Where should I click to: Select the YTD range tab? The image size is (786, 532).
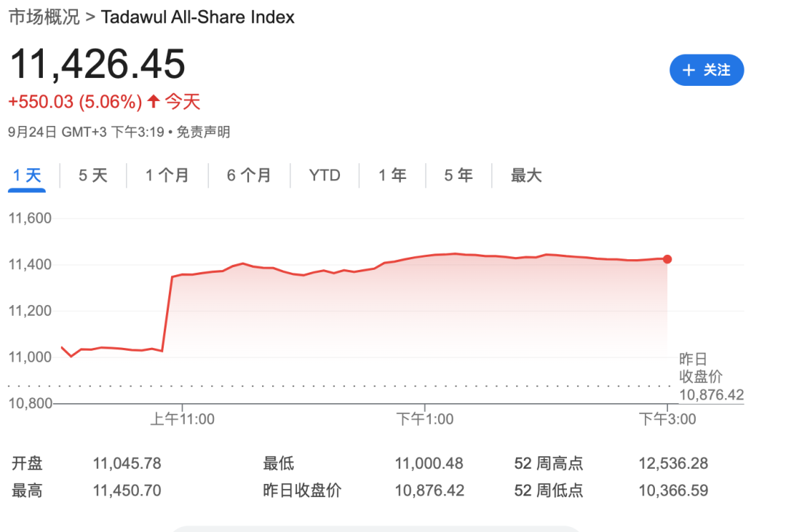click(325, 175)
